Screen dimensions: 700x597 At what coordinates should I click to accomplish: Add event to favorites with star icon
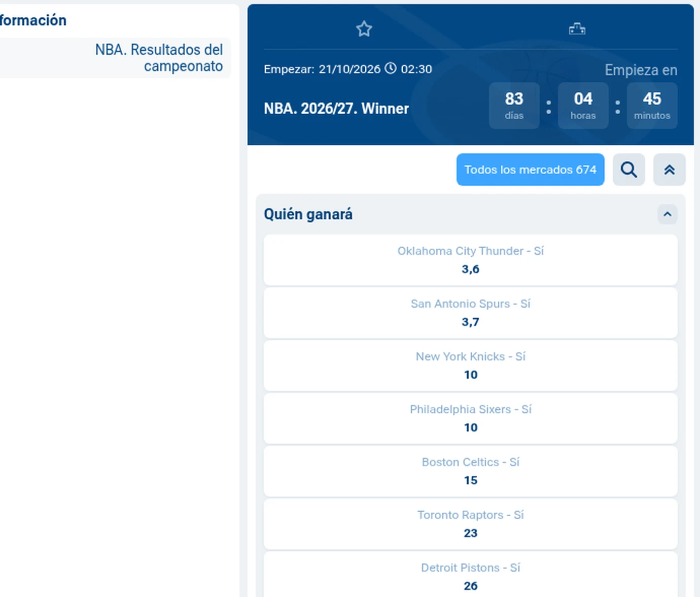(364, 29)
